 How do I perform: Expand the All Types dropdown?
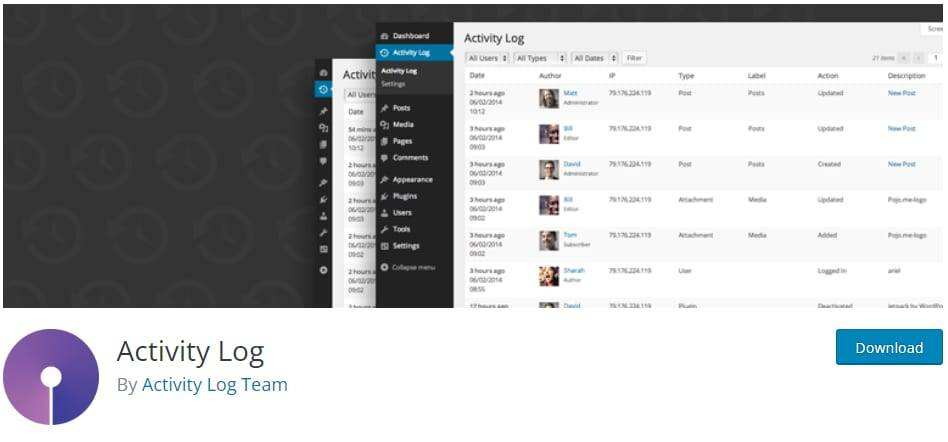(540, 58)
